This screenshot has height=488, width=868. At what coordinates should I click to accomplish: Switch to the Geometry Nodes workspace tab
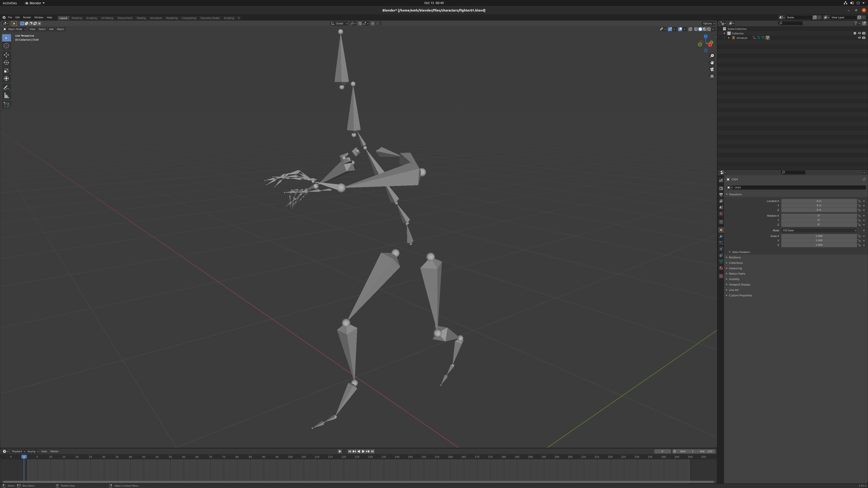tap(210, 18)
